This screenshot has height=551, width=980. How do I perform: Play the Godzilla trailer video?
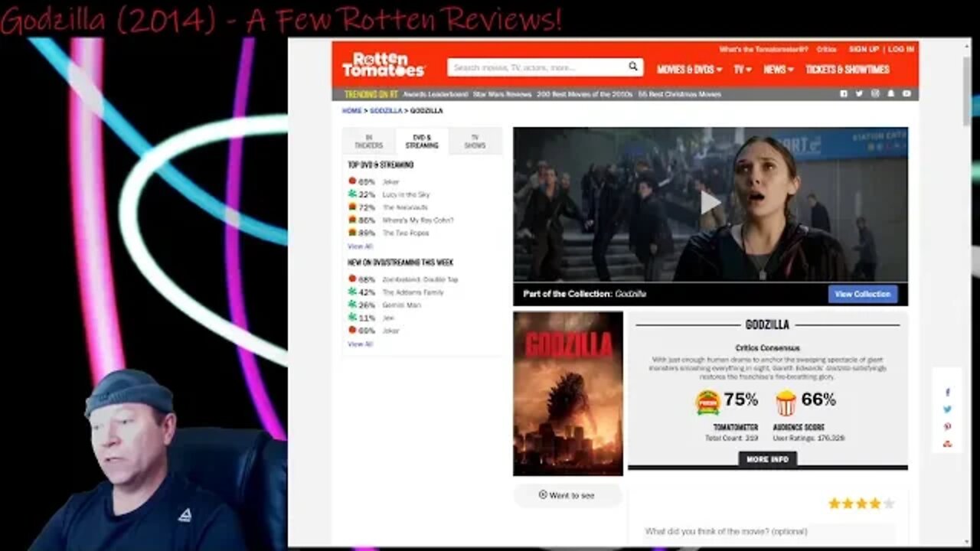tap(710, 203)
